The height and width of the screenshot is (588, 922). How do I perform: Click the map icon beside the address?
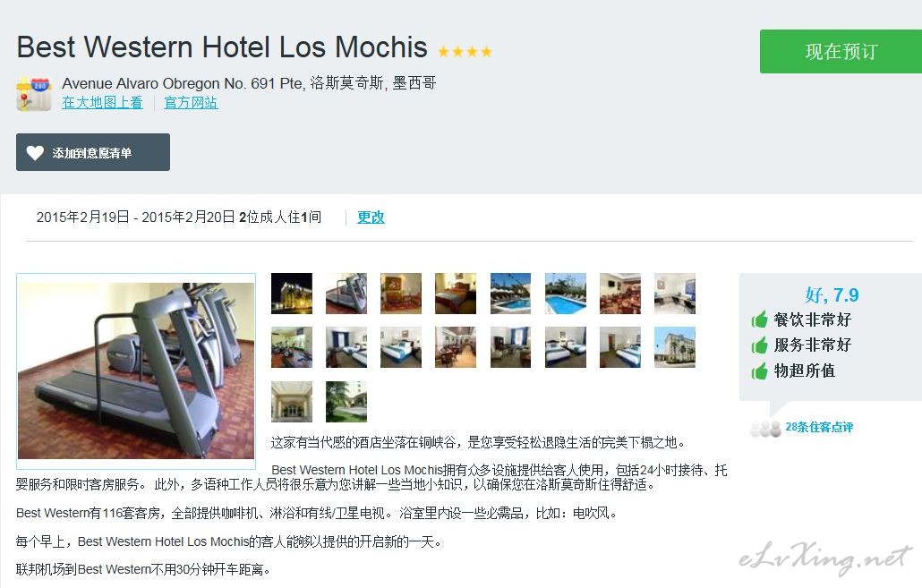[33, 93]
